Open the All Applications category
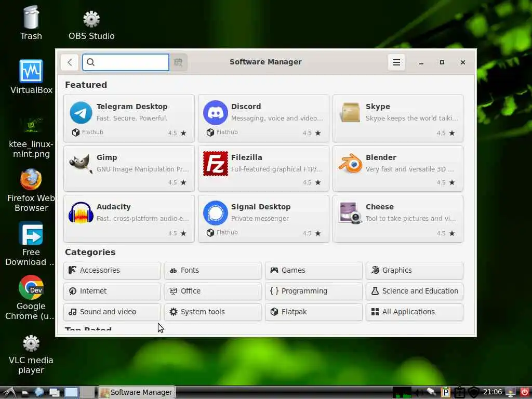 coord(414,312)
